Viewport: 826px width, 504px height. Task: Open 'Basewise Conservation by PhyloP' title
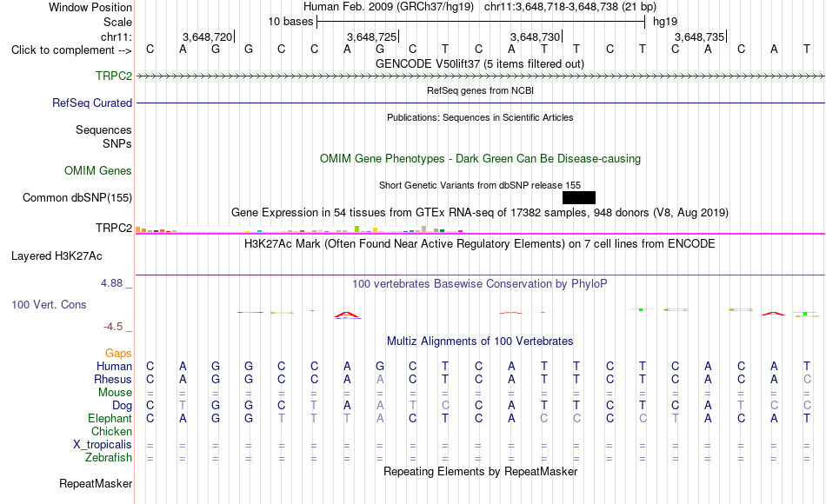click(x=480, y=284)
